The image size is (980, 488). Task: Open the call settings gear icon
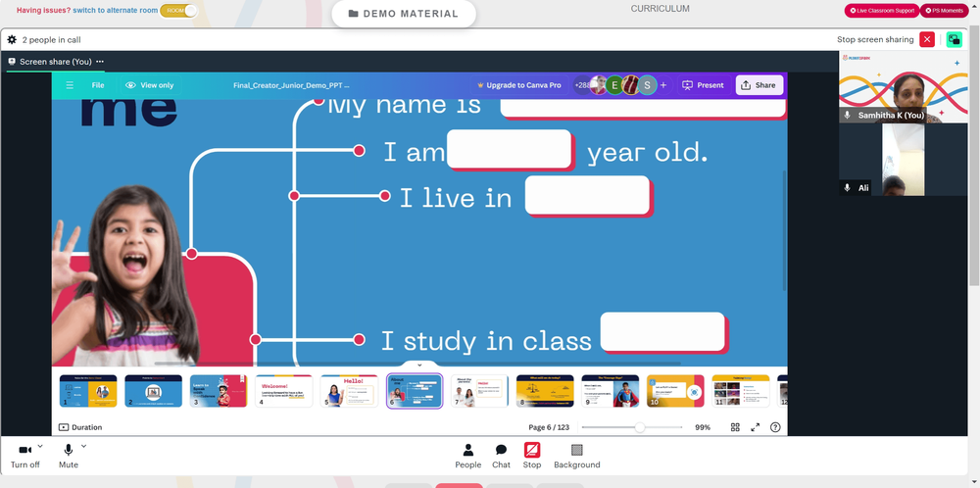pos(12,39)
